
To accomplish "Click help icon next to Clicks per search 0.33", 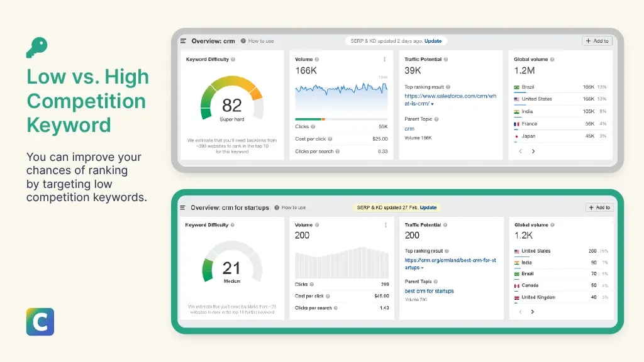I will click(x=338, y=151).
